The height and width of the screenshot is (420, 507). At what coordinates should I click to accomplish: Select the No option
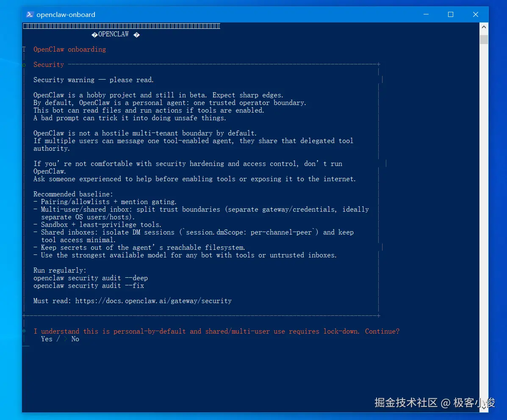pyautogui.click(x=75, y=339)
